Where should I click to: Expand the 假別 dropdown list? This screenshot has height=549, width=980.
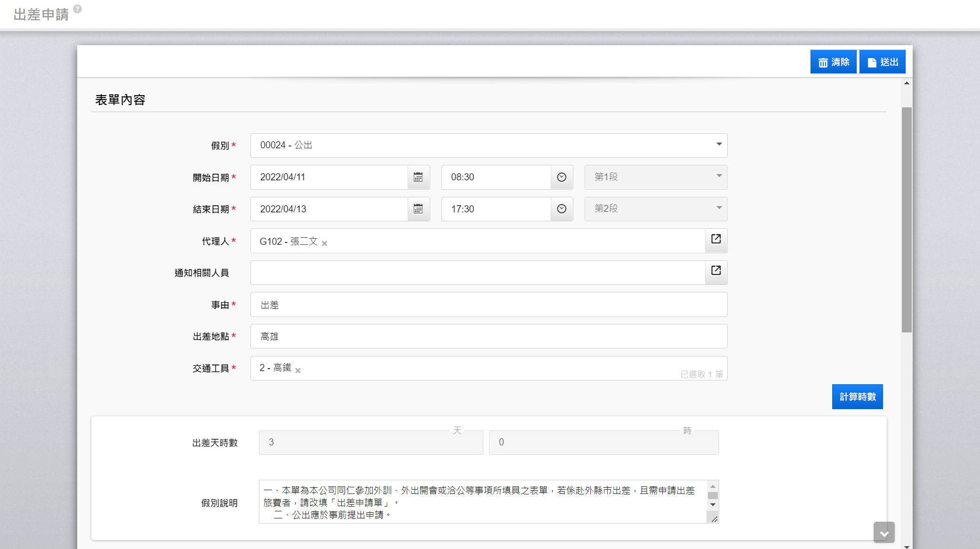(719, 145)
